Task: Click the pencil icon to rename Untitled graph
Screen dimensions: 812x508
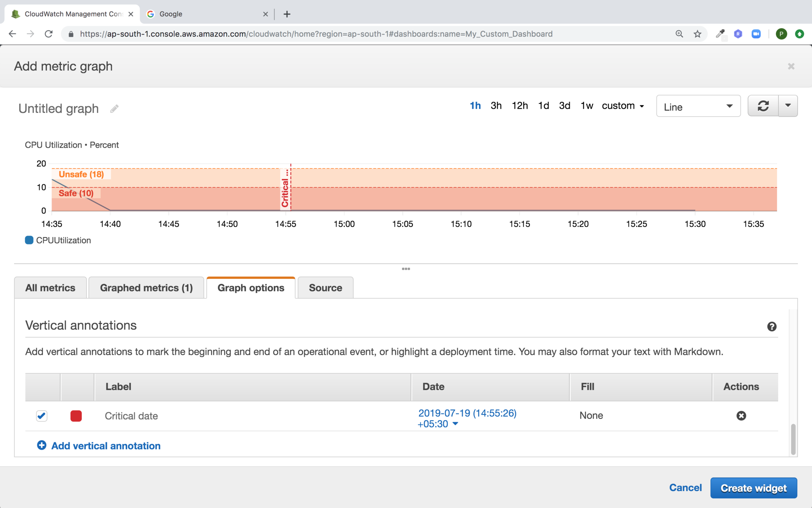Action: pos(114,109)
